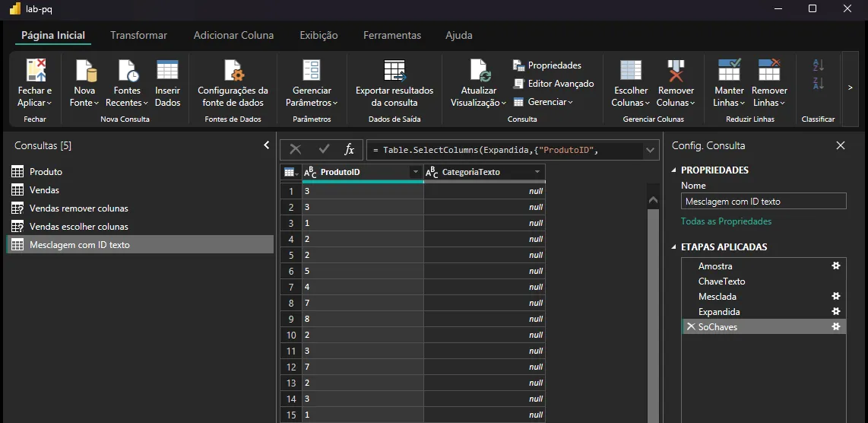Click the Remover Linhas icon
This screenshot has width=868, height=423.
pyautogui.click(x=769, y=71)
